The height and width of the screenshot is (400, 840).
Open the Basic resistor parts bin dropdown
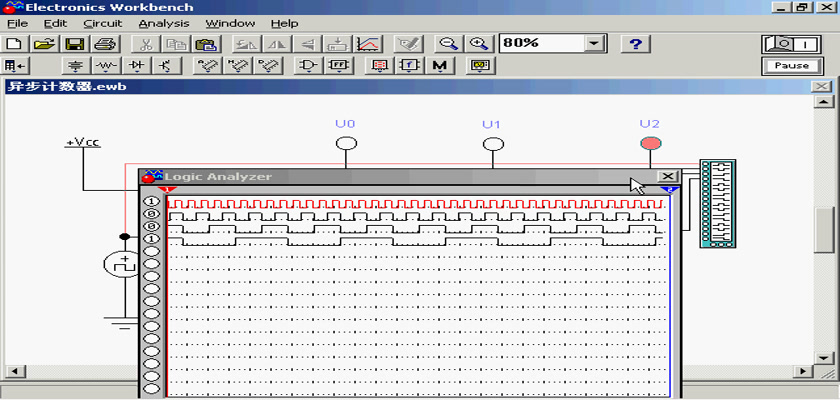[106, 66]
